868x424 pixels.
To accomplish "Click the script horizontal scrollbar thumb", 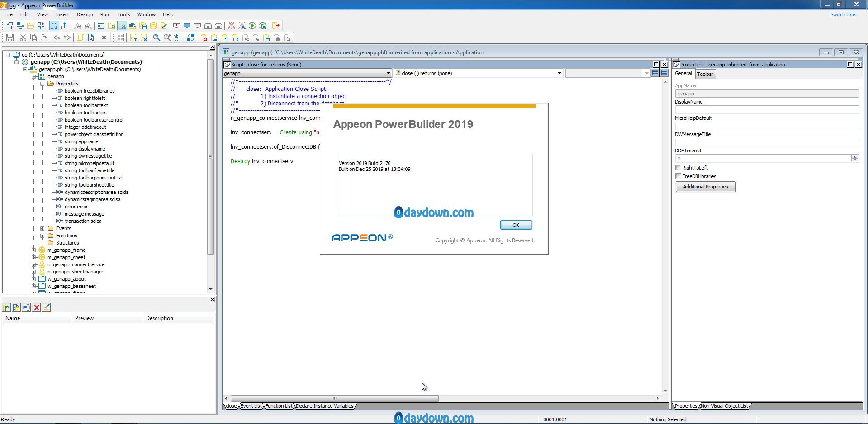I will pyautogui.click(x=334, y=398).
